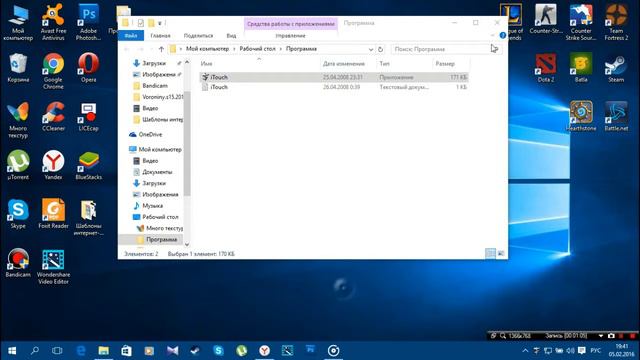Open Avast Free Antivirus desktop icon

coord(53,22)
